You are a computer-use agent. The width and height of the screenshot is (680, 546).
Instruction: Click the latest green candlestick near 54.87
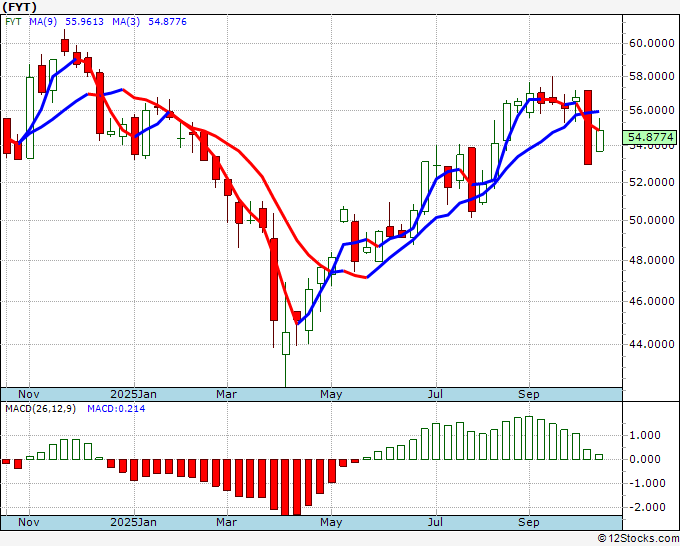[x=599, y=141]
